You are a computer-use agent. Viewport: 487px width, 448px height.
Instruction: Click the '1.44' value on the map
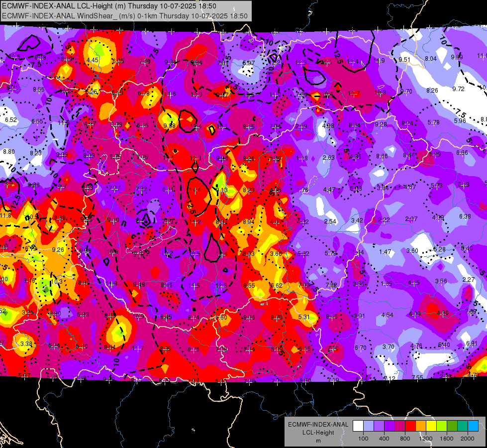[x=358, y=252]
